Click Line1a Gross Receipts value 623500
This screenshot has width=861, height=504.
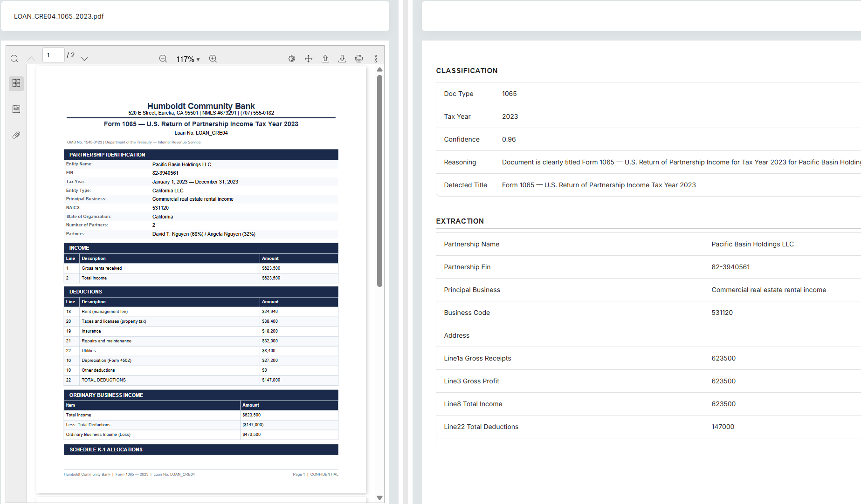point(723,358)
